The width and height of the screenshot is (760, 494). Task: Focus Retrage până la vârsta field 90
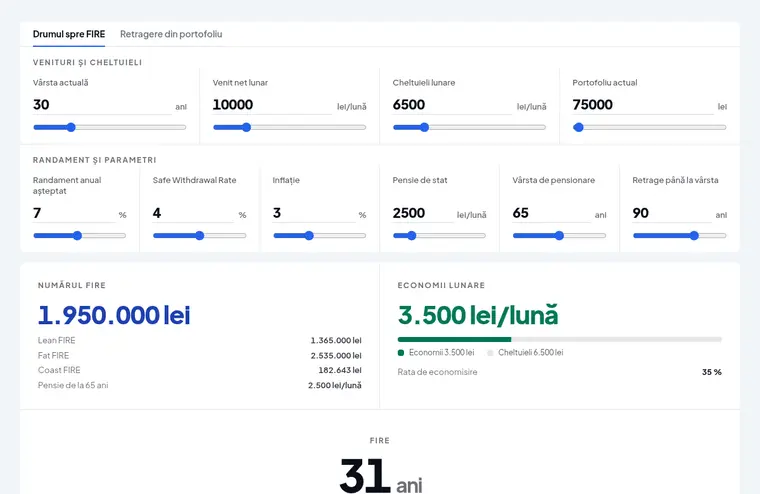[672, 213]
